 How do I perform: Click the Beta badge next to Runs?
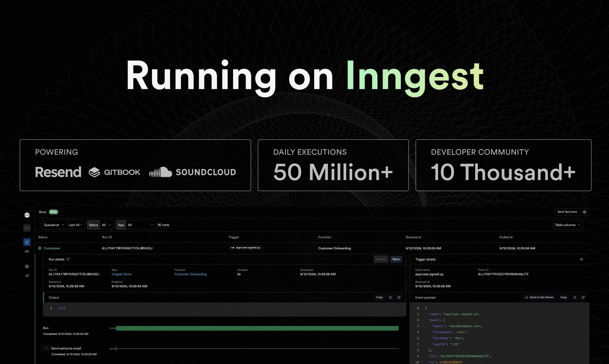pos(53,212)
